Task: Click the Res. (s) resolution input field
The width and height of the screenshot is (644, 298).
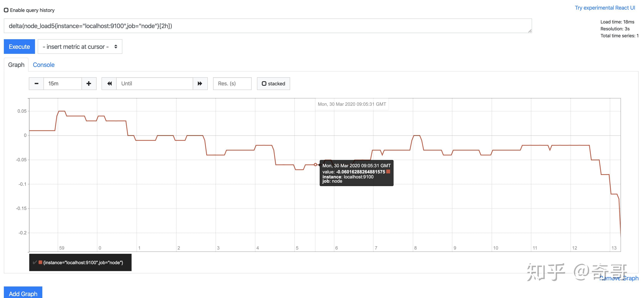Action: 232,83
